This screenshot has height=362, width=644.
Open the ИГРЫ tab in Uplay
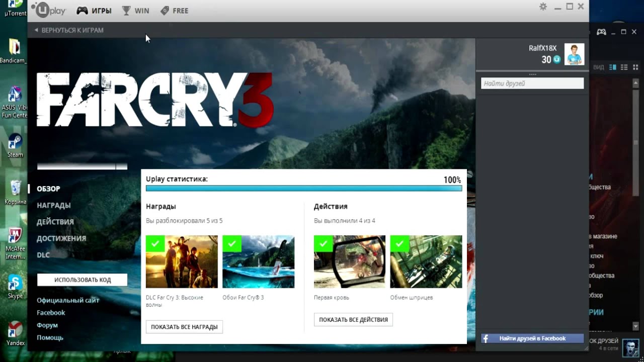pos(94,11)
